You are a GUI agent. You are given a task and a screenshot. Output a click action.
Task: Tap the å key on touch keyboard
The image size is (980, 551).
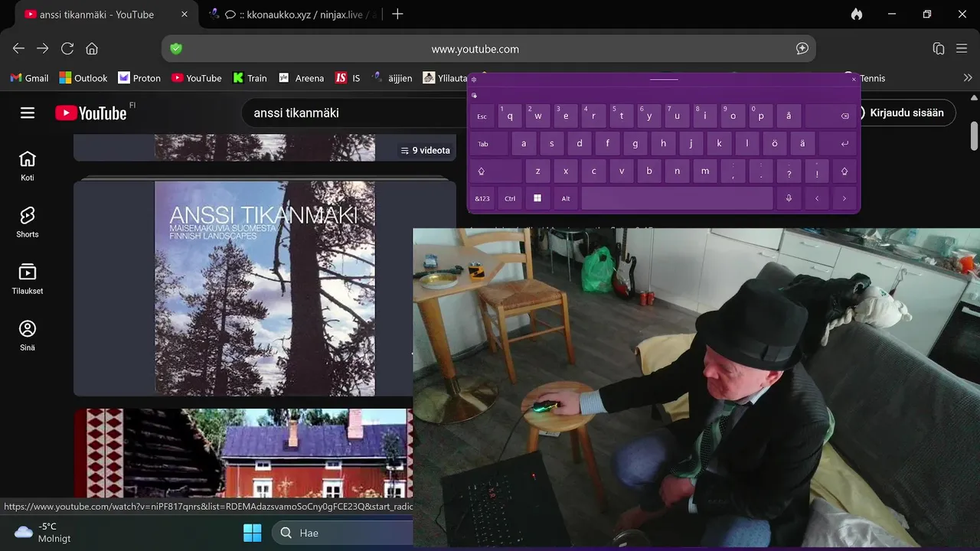coord(789,116)
